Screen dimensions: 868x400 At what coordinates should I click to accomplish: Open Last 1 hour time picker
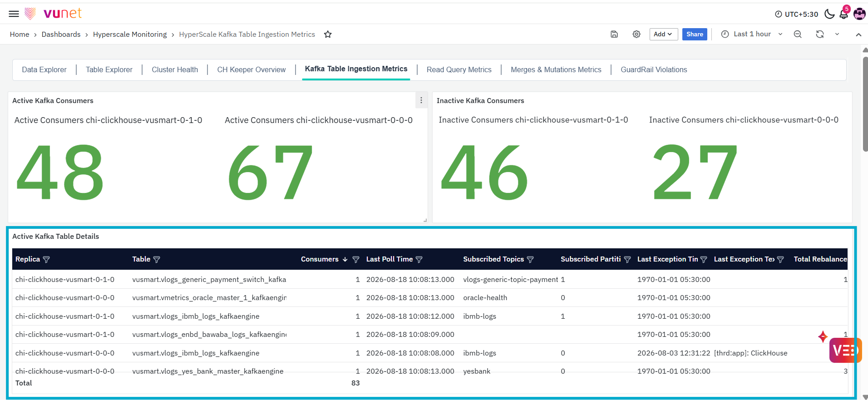[752, 34]
